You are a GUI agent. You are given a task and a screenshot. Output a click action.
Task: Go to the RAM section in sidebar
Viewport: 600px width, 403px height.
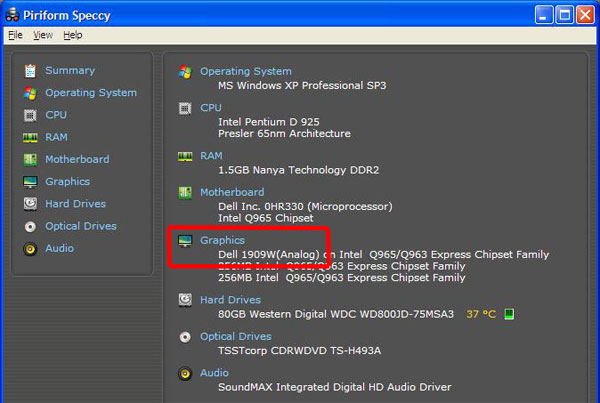pos(56,137)
